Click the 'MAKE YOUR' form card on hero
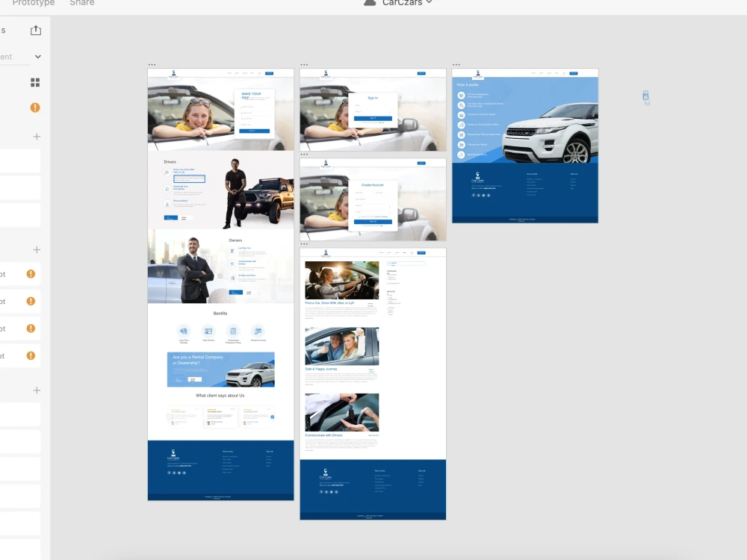The height and width of the screenshot is (560, 747). point(255,113)
